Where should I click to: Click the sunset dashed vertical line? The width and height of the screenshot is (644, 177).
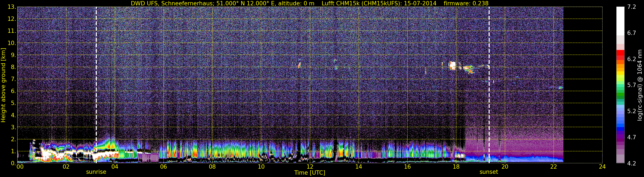[x=489, y=85]
